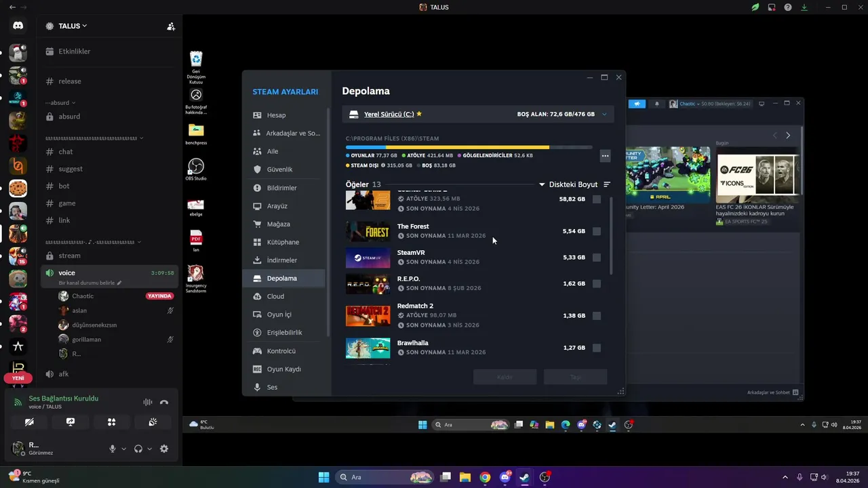Open noise suppression waveform icon
This screenshot has height=488, width=868.
point(148,402)
